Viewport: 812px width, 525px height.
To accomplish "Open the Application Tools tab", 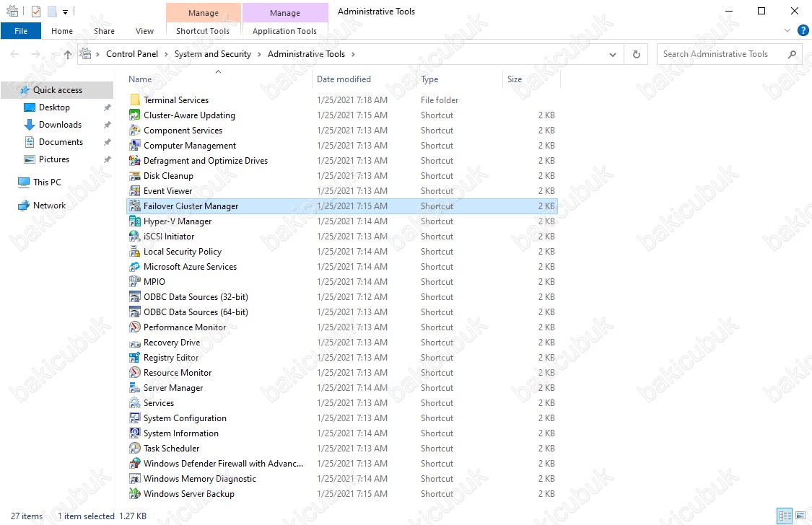I will click(x=285, y=31).
